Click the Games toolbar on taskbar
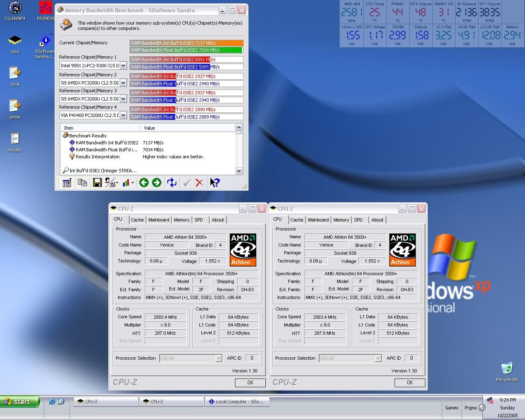The width and height of the screenshot is (525, 420). pyautogui.click(x=452, y=408)
